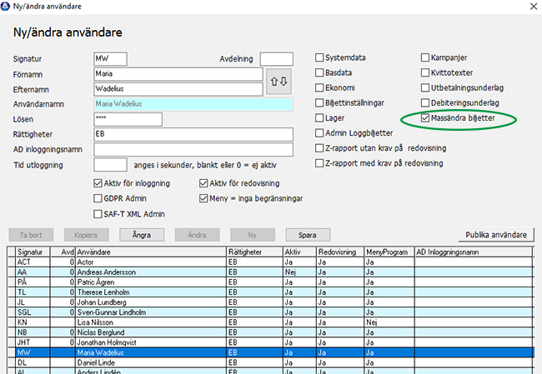Click the Efternamn field with Wadelius
This screenshot has height=374, width=542.
(178, 89)
